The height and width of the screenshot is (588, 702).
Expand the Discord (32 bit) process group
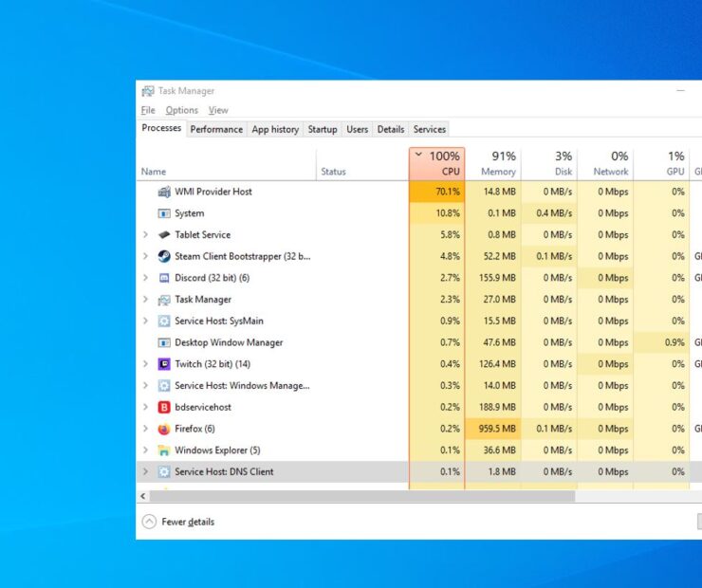(145, 278)
